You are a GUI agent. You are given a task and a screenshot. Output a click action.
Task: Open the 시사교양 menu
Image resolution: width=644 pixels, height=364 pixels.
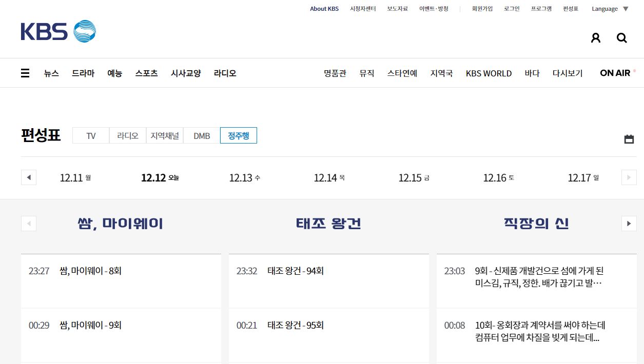tap(186, 73)
